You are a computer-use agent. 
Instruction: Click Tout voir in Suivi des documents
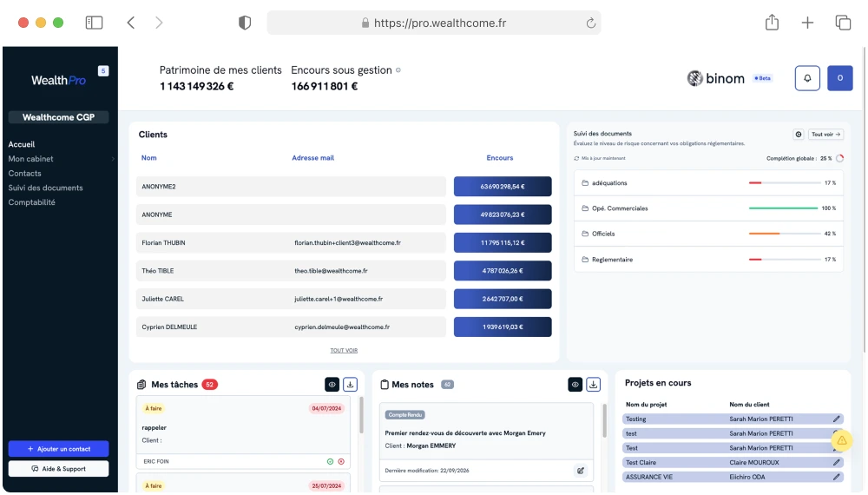click(x=826, y=134)
